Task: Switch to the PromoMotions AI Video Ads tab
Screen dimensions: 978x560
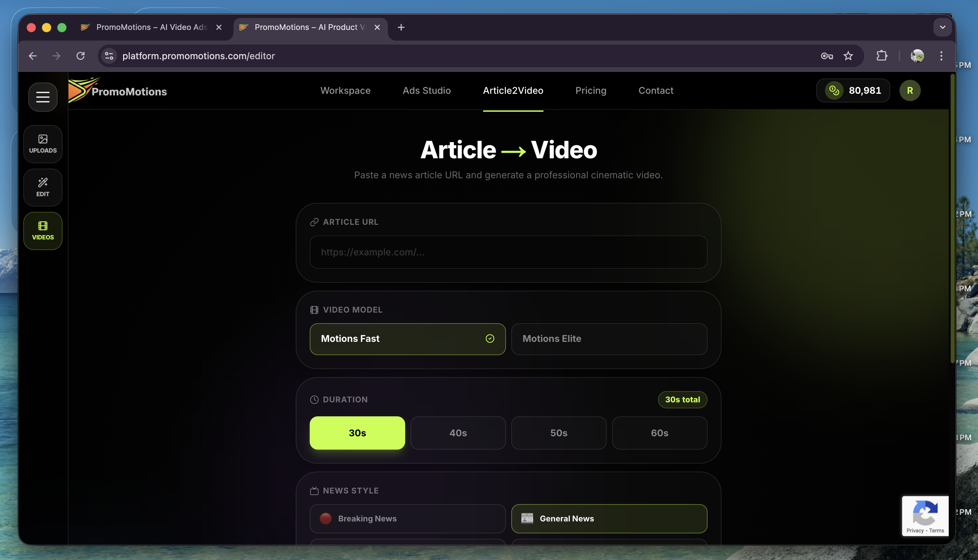Action: click(x=151, y=27)
